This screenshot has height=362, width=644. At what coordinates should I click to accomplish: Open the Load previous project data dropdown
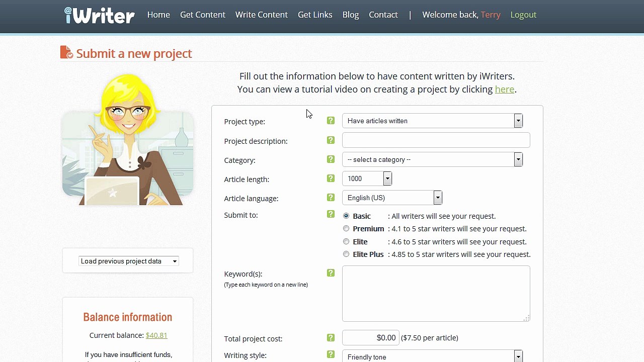128,261
